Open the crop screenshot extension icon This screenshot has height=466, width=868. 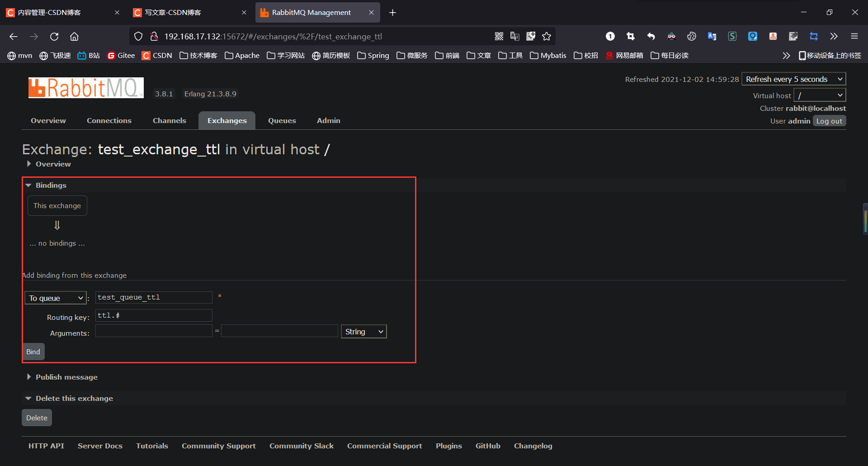tap(631, 37)
